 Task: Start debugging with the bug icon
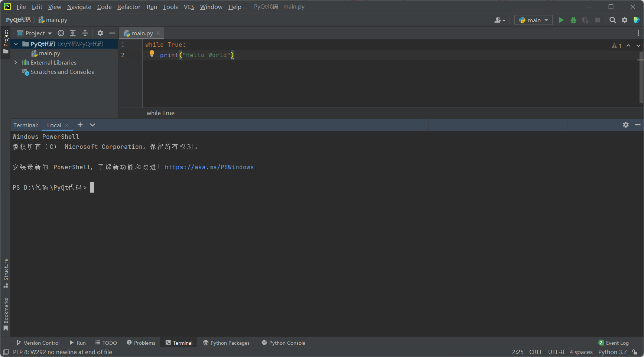click(573, 20)
